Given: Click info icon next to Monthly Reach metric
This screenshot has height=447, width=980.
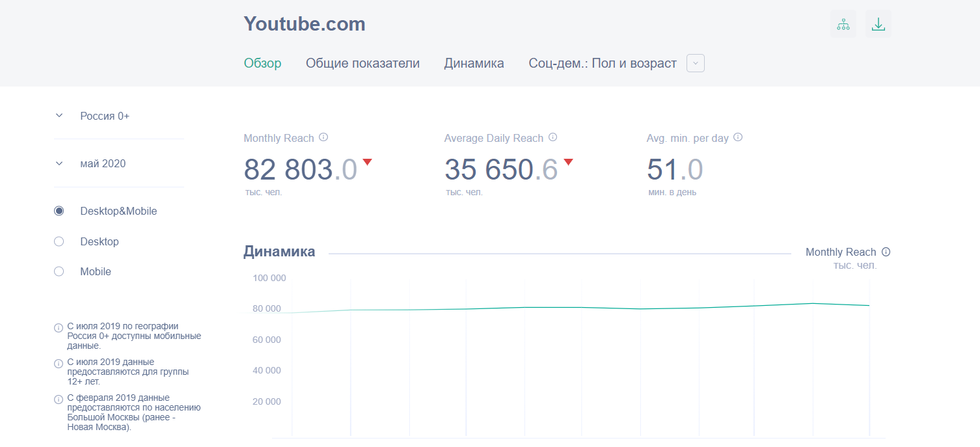Looking at the screenshot, I should (x=323, y=137).
